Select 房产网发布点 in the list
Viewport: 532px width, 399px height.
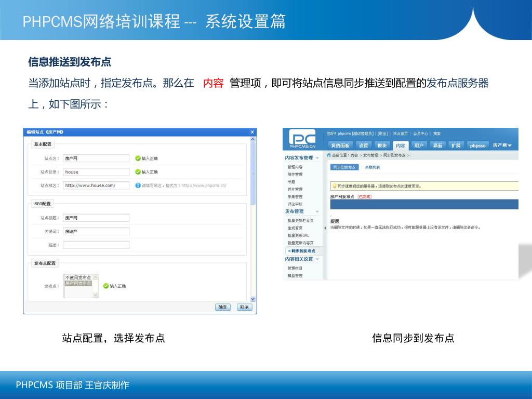pyautogui.click(x=78, y=283)
